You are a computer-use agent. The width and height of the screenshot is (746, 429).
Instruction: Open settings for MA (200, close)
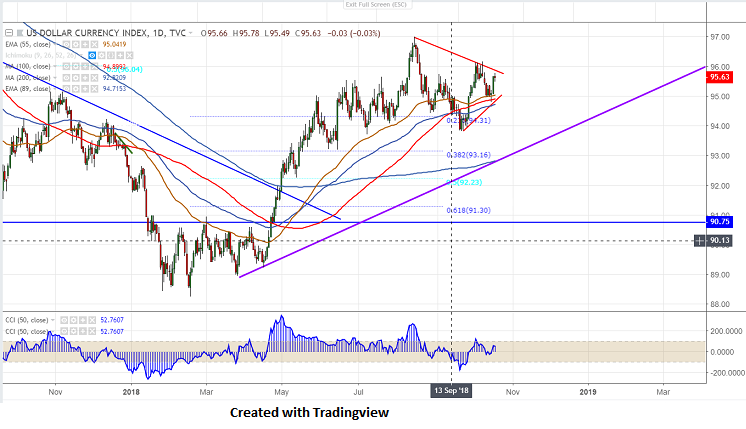click(76, 78)
